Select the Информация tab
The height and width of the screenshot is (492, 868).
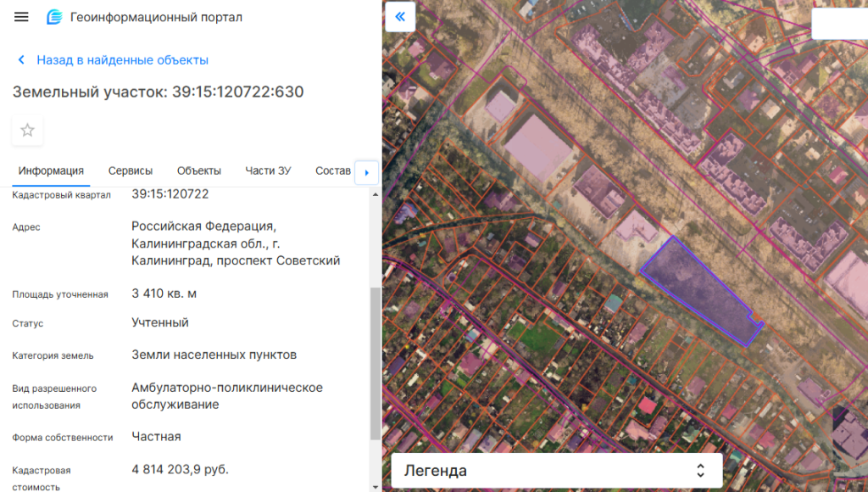51,171
